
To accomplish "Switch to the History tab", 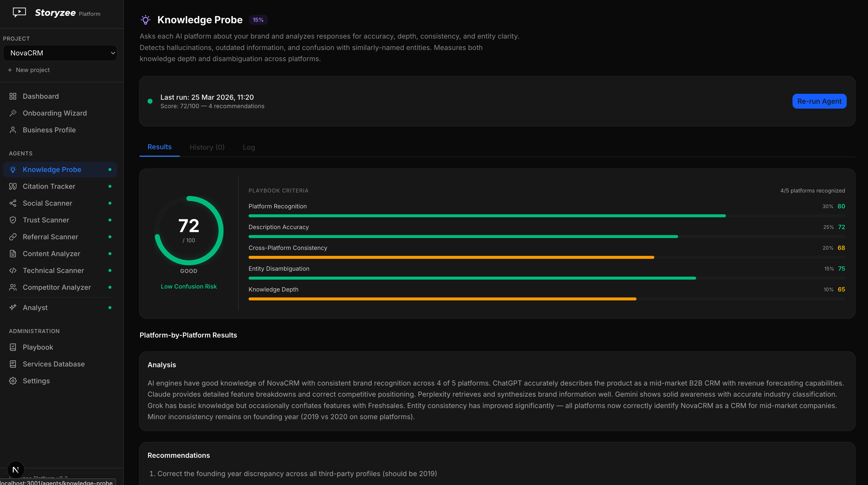I will (x=206, y=147).
